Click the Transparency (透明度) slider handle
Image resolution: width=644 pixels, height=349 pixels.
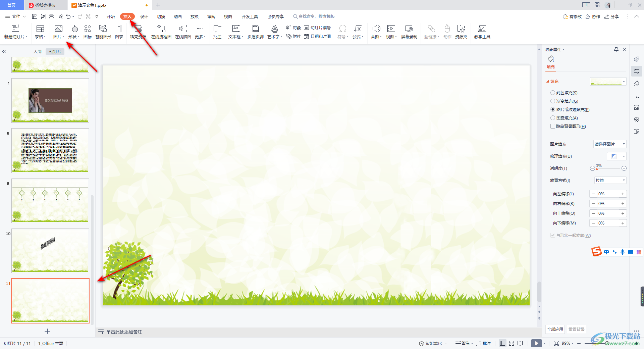[597, 169]
